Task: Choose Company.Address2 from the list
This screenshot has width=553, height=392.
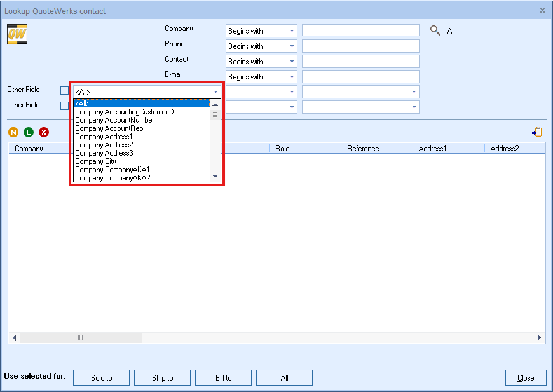Action: (142, 144)
